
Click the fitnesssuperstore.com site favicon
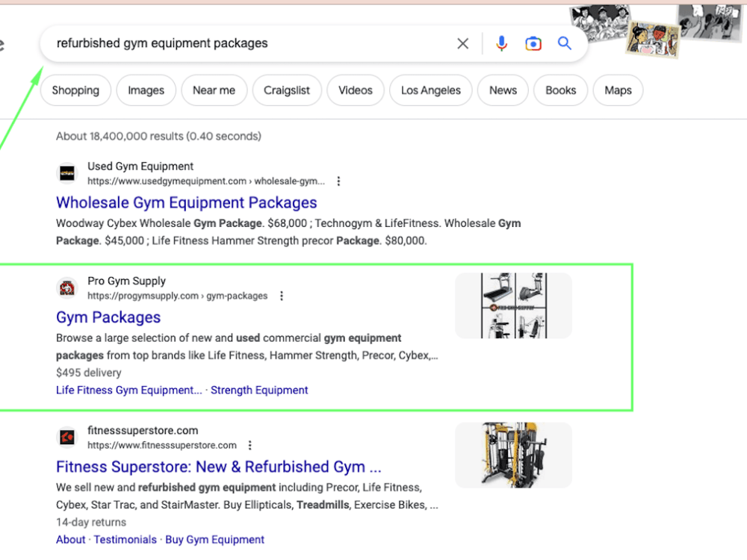pyautogui.click(x=67, y=437)
